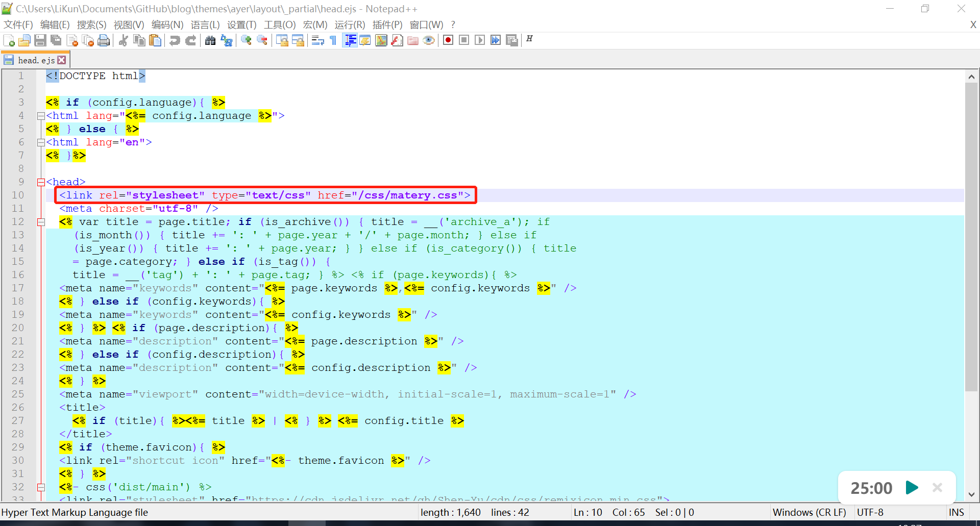This screenshot has width=980, height=526.
Task: Open the 语言(L) menu
Action: tap(205, 24)
